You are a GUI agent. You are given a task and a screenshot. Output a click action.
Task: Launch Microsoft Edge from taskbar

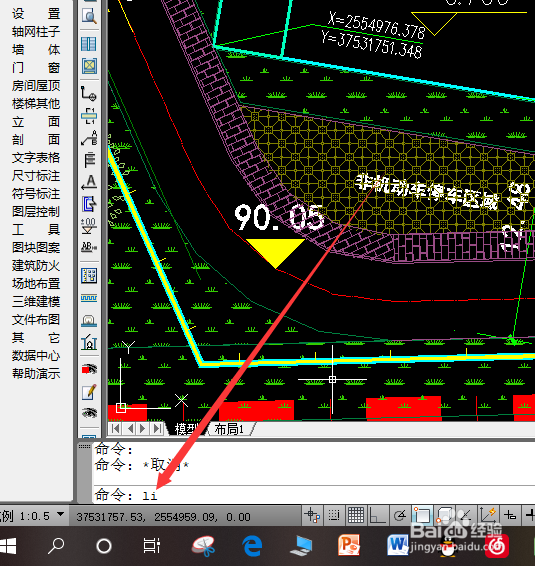[x=252, y=546]
